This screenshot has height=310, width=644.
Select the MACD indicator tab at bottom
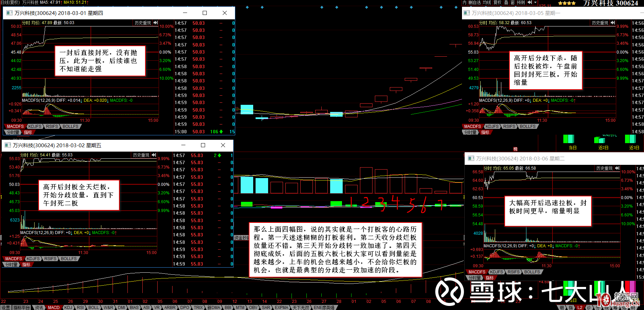point(54,308)
